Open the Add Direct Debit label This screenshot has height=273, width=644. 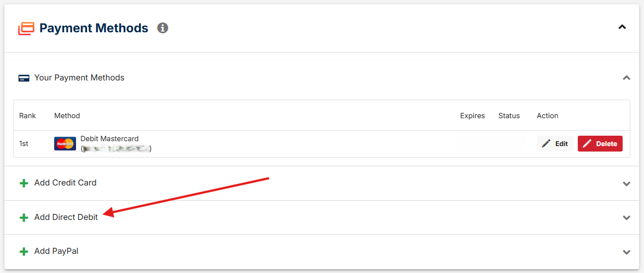point(66,218)
